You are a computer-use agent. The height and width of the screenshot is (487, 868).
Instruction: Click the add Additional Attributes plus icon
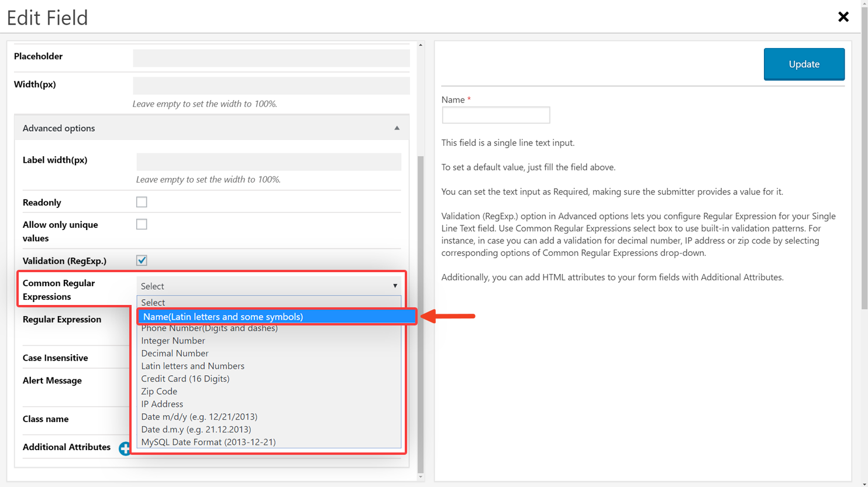click(125, 448)
